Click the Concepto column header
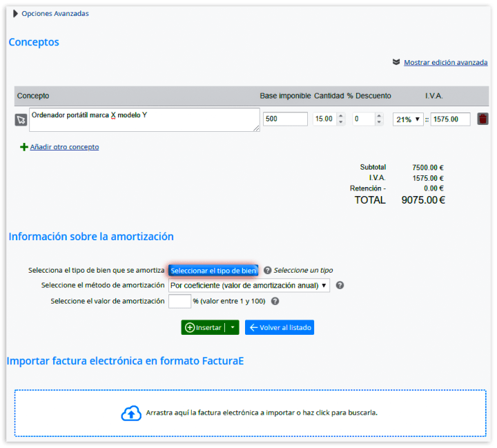This screenshot has width=497, height=448. [33, 96]
